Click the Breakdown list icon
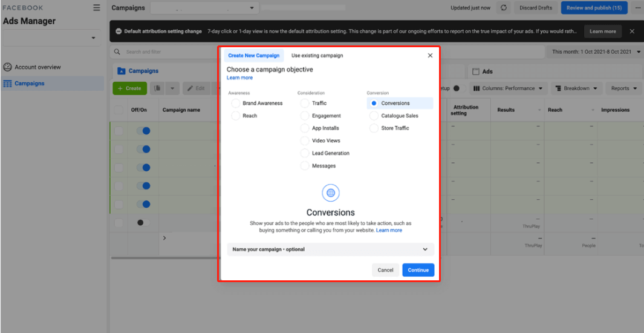This screenshot has height=333, width=644. tap(559, 88)
